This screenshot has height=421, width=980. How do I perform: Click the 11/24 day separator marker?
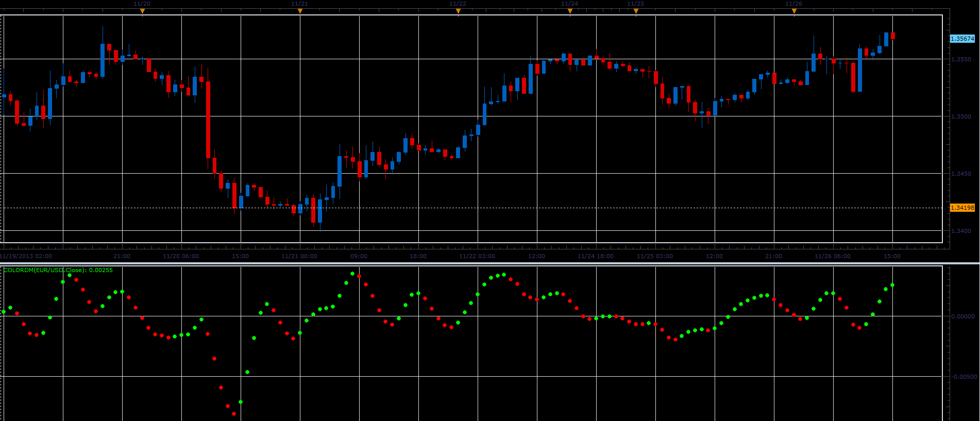click(x=570, y=11)
